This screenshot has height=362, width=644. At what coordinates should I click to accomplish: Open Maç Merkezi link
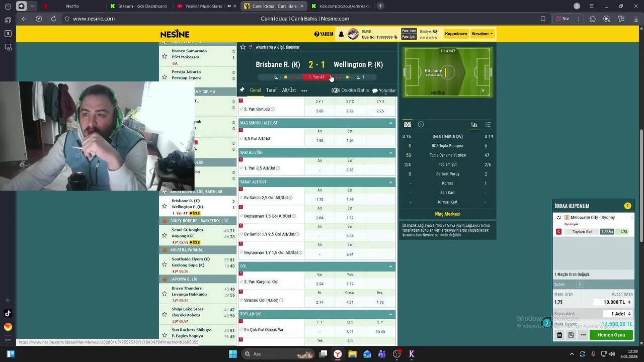(x=447, y=214)
